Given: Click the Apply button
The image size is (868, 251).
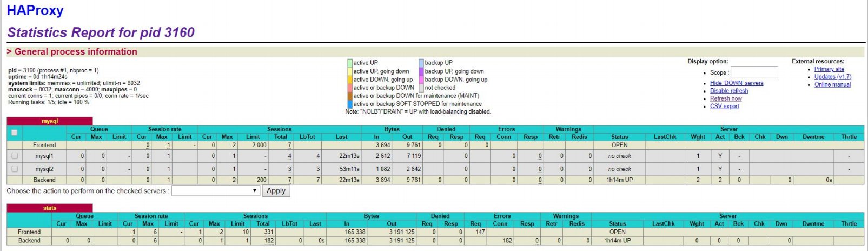Looking at the screenshot, I should click(276, 191).
